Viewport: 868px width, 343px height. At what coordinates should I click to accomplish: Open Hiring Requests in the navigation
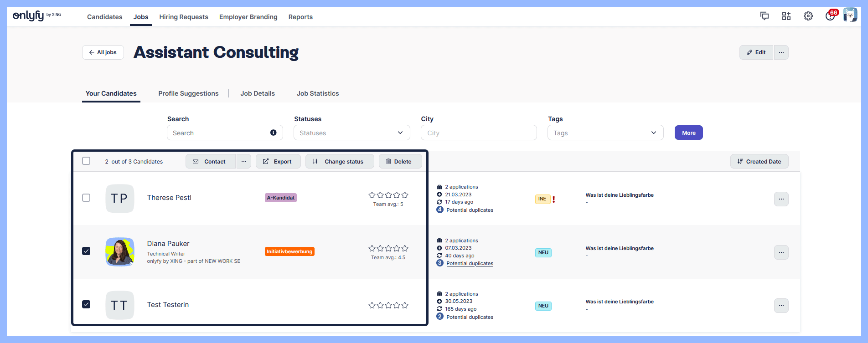[x=184, y=17]
